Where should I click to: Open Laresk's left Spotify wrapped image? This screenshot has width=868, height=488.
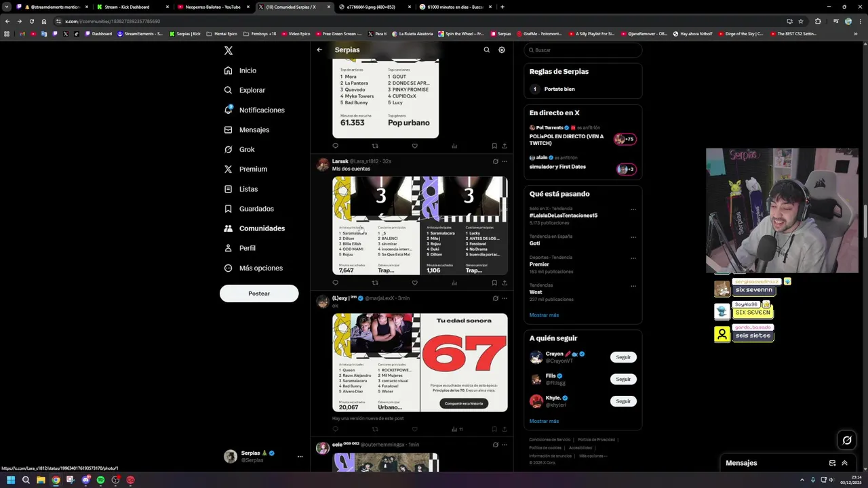click(x=376, y=226)
